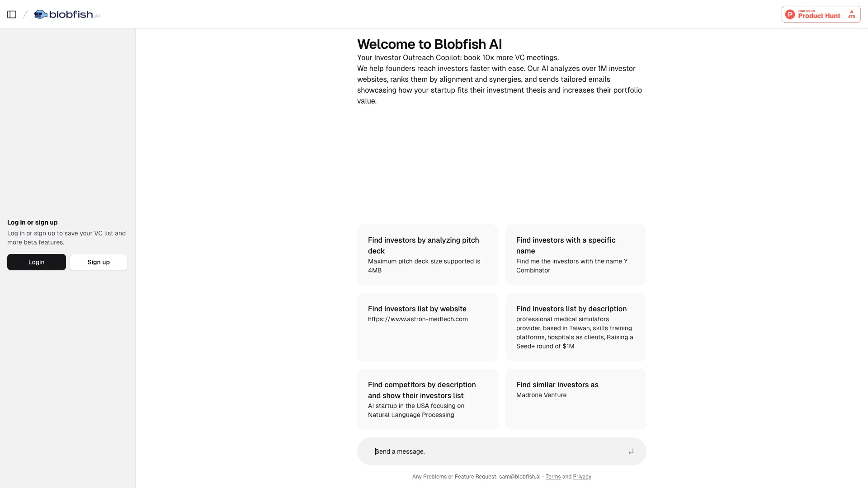Expand Find investors list by description card
The image size is (868, 488).
(576, 327)
